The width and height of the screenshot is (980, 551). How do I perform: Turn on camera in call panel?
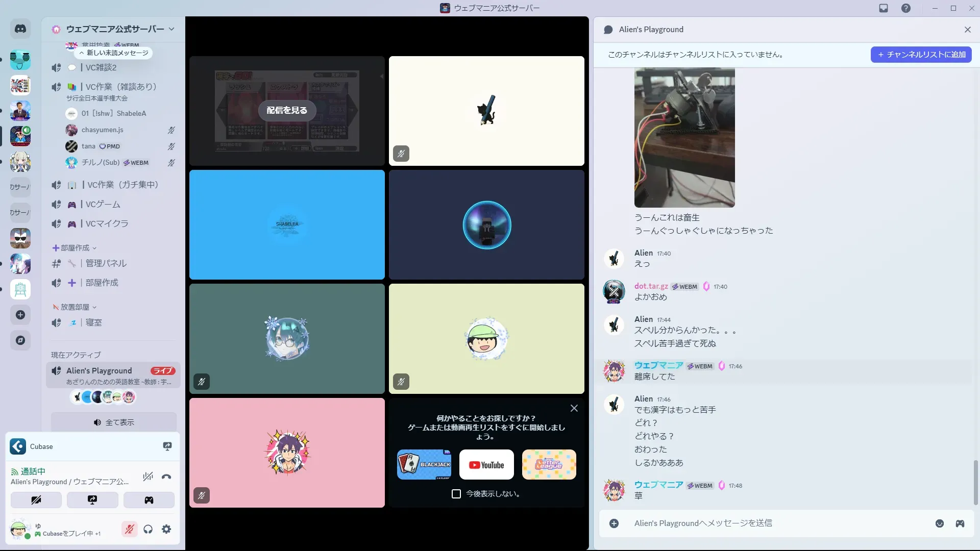pos(36,500)
